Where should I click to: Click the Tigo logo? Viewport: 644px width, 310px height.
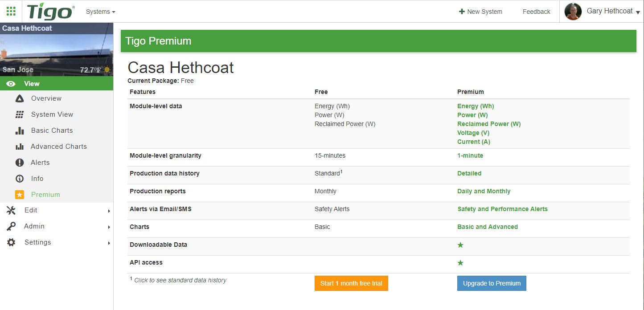click(51, 12)
